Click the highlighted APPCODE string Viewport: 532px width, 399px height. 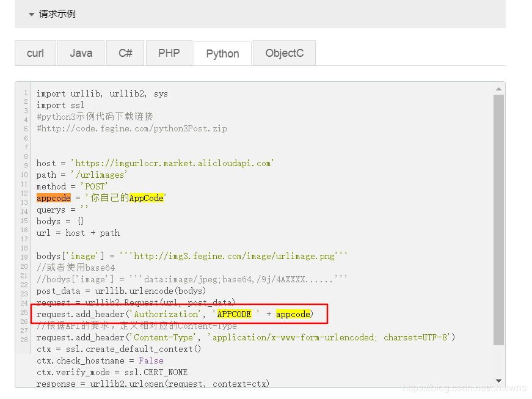tap(234, 314)
